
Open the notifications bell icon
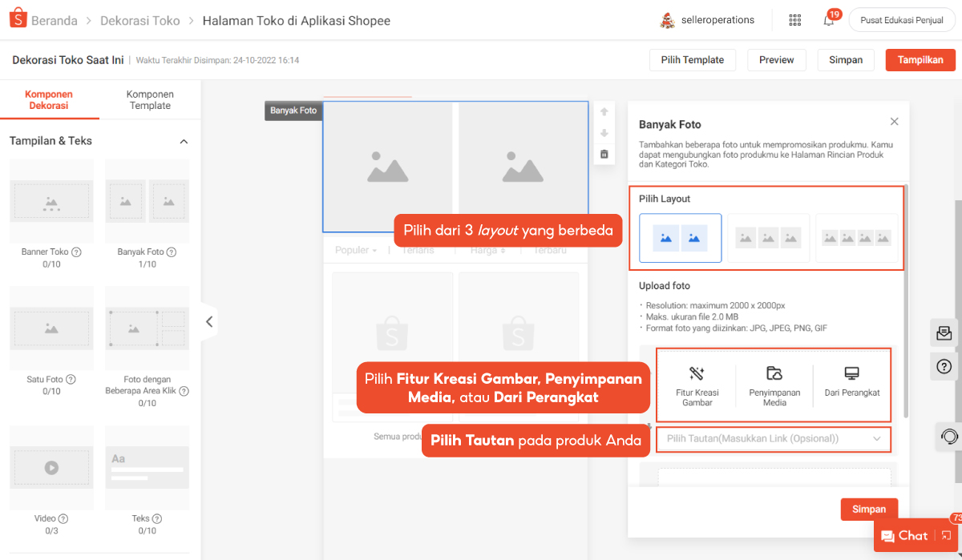pos(829,20)
